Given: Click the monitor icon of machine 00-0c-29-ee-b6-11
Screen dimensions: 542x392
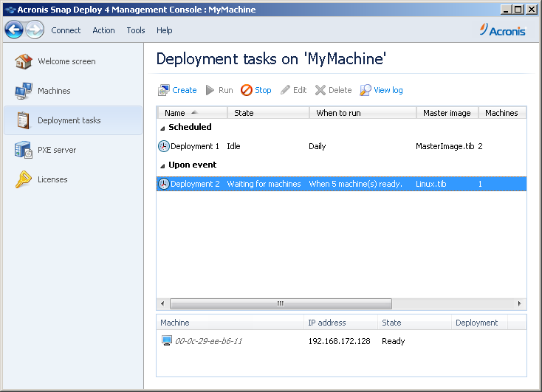Looking at the screenshot, I should (x=167, y=341).
